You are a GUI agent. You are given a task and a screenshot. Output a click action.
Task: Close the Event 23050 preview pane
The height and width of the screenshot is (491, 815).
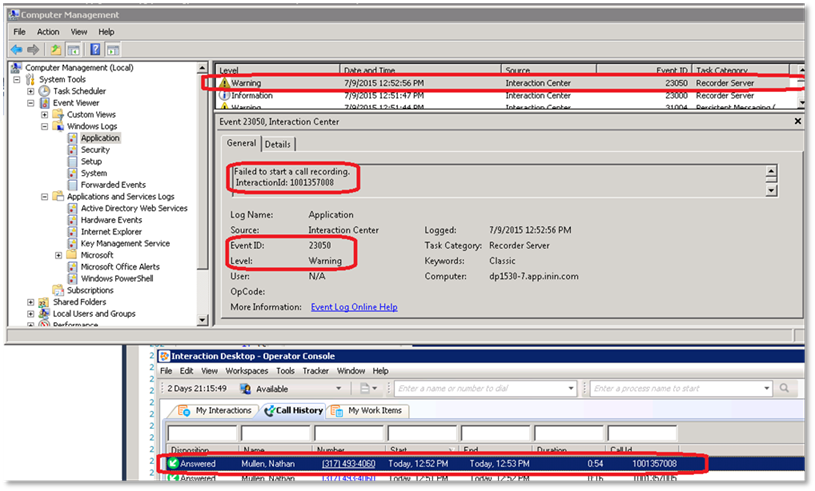coord(798,121)
